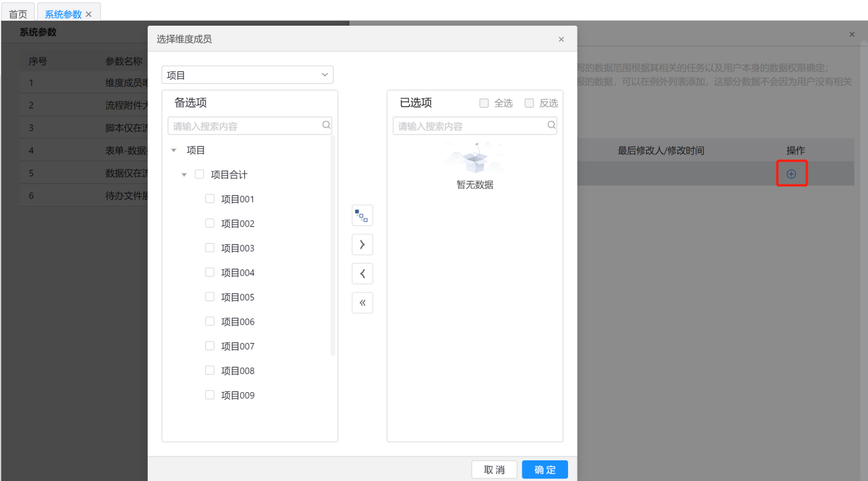This screenshot has height=481, width=868.
Task: Click the 取消 button
Action: 494,470
